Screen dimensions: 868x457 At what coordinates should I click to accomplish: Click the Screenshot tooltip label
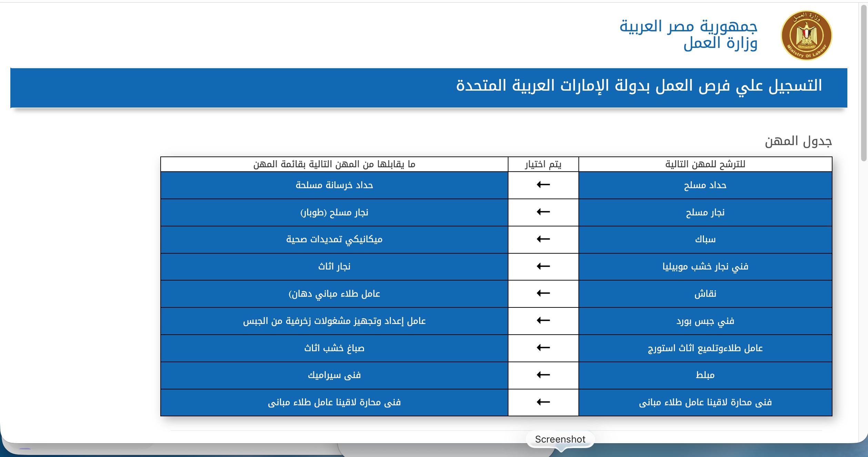tap(560, 439)
